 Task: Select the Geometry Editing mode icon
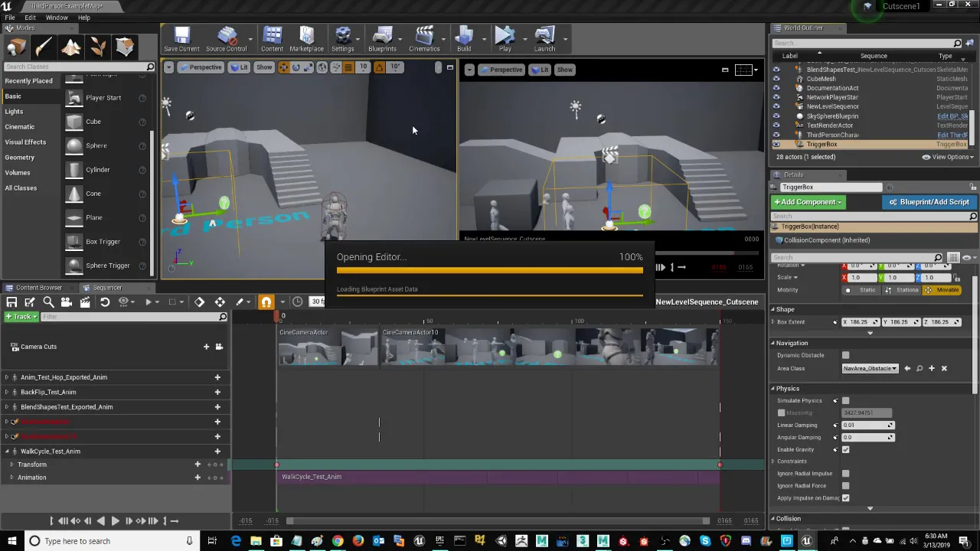tap(125, 47)
